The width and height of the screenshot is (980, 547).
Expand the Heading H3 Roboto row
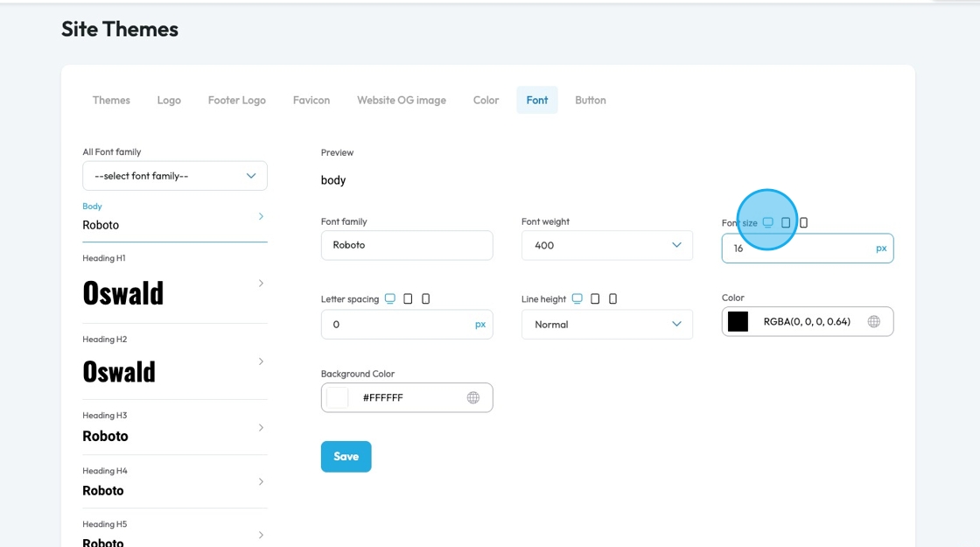175,428
